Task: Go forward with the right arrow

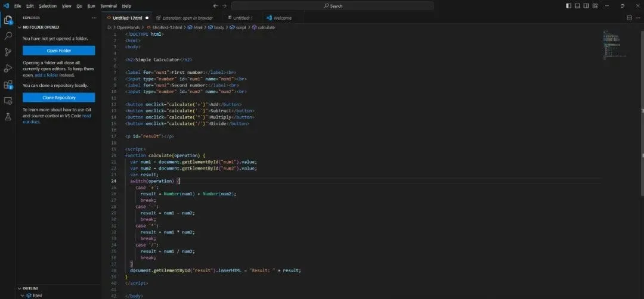Action: pyautogui.click(x=224, y=6)
